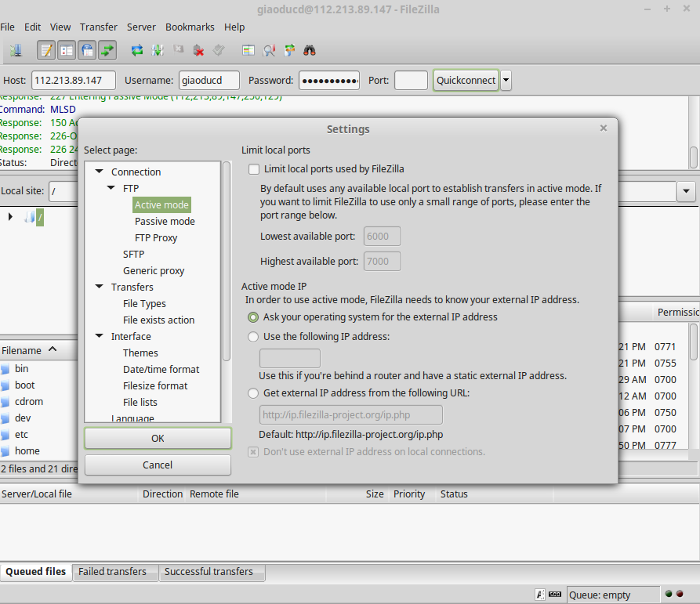The image size is (700, 604).
Task: Refresh the file and folder lists
Action: pyautogui.click(x=137, y=50)
